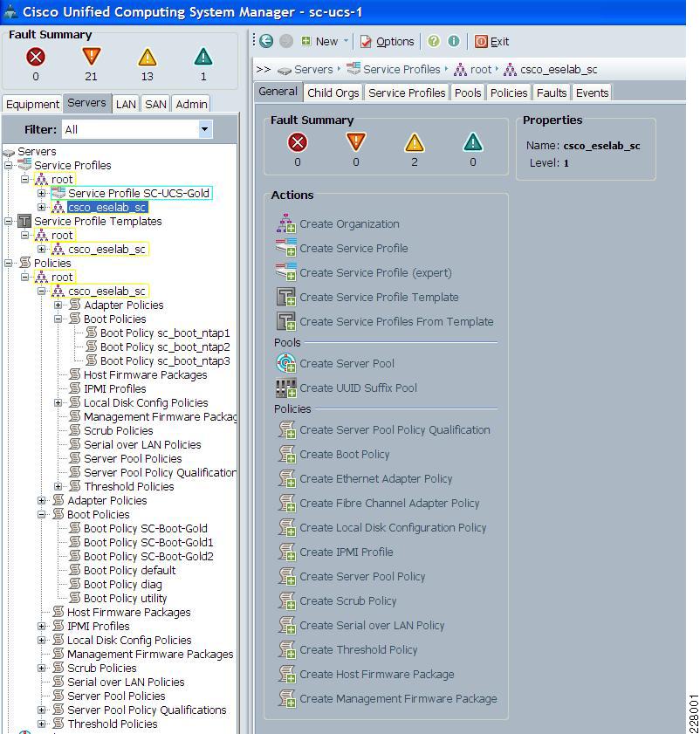700x734 pixels.
Task: Switch to the LAN tab
Action: coord(126,104)
